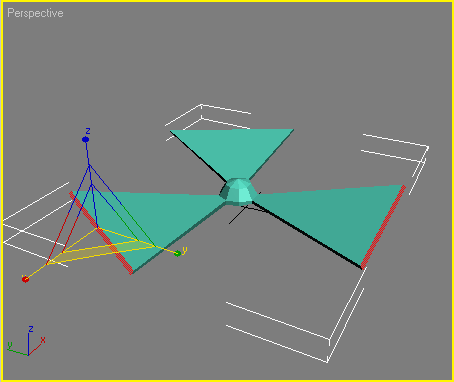This screenshot has width=454, height=382.
Task: Click the yellow highlighted plane of the scale gizmo
Action: 100,252
